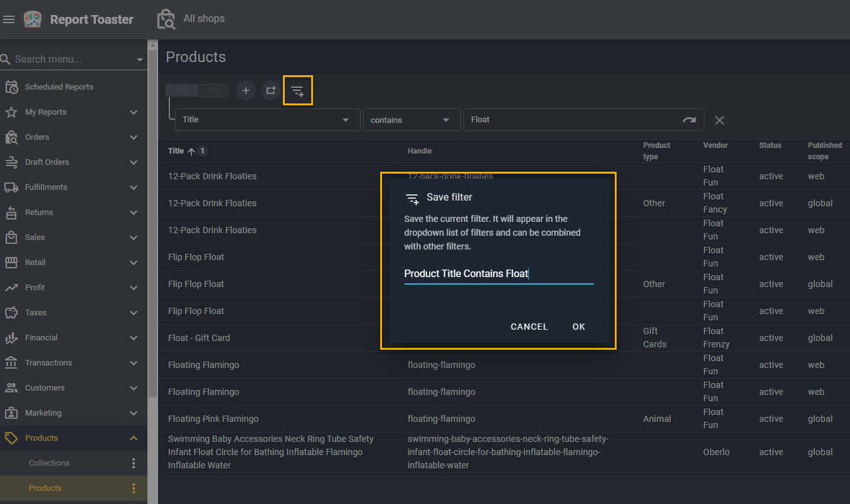Remove the Title filter with X icon
The width and height of the screenshot is (850, 504).
pyautogui.click(x=720, y=120)
